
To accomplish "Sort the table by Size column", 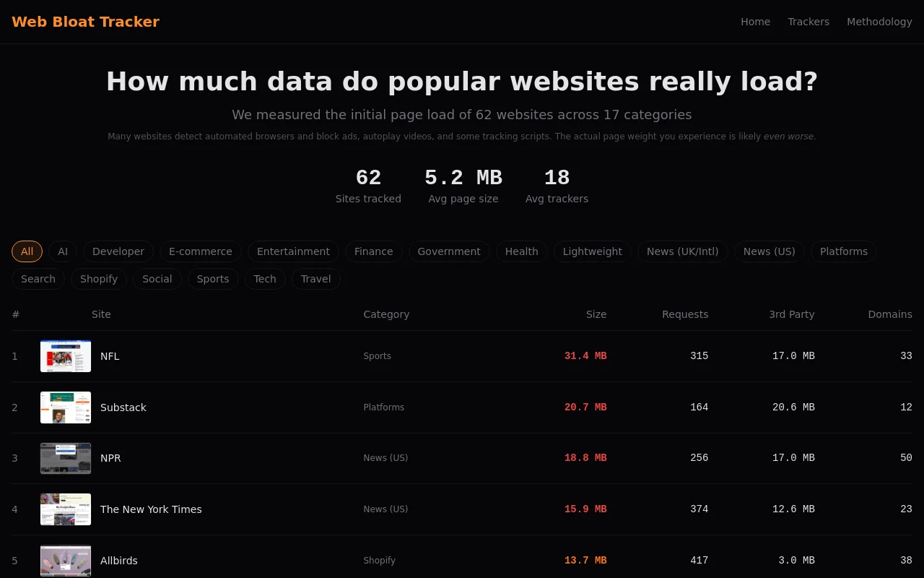I will [596, 314].
